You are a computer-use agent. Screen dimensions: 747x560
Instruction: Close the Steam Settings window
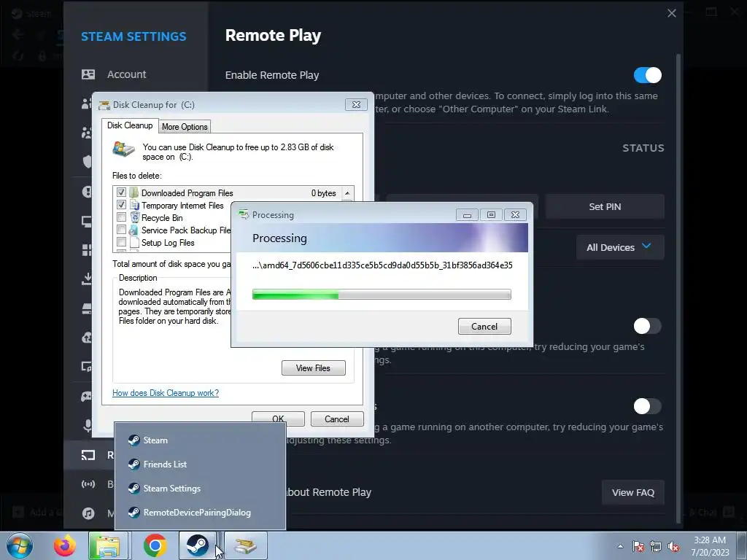[672, 13]
